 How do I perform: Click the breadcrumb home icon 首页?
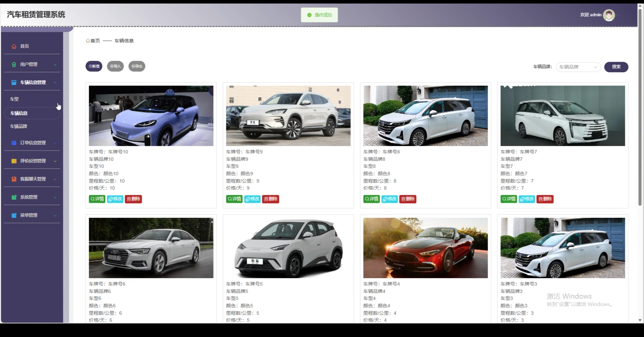pos(88,41)
